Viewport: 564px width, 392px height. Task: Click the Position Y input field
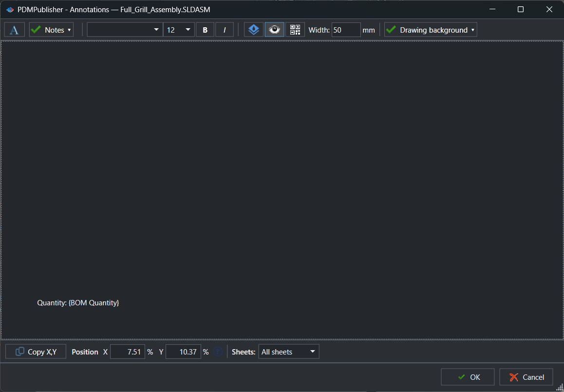tap(183, 352)
